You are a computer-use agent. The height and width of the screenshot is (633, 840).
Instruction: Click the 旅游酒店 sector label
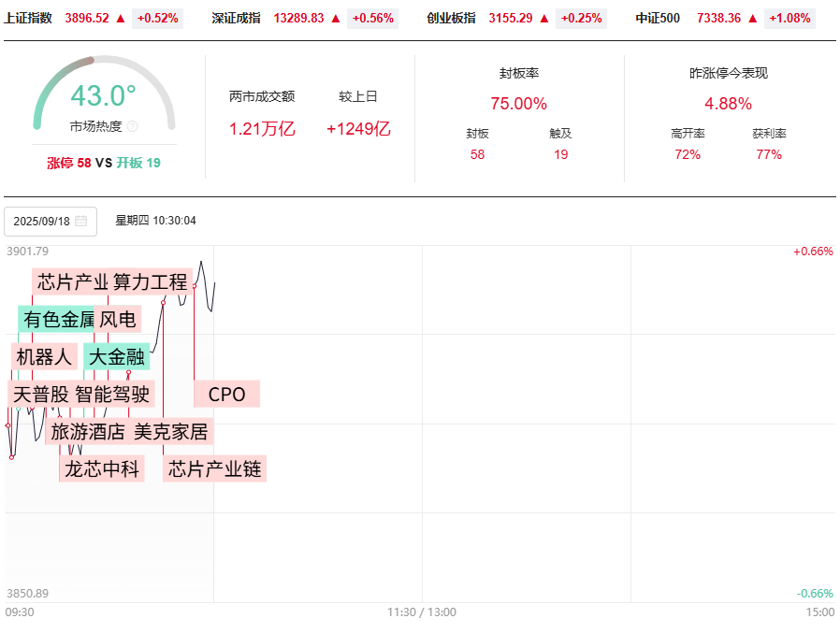tap(87, 431)
